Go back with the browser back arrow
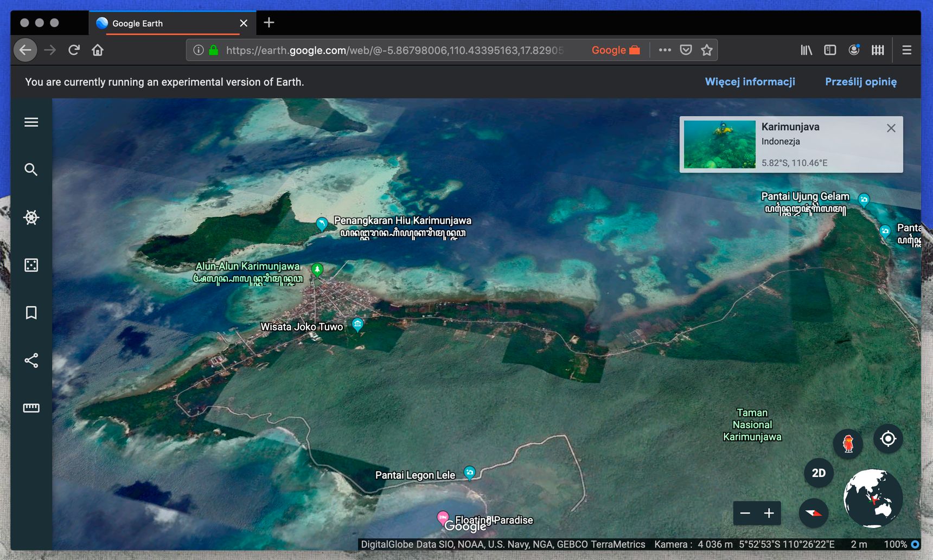 (25, 50)
